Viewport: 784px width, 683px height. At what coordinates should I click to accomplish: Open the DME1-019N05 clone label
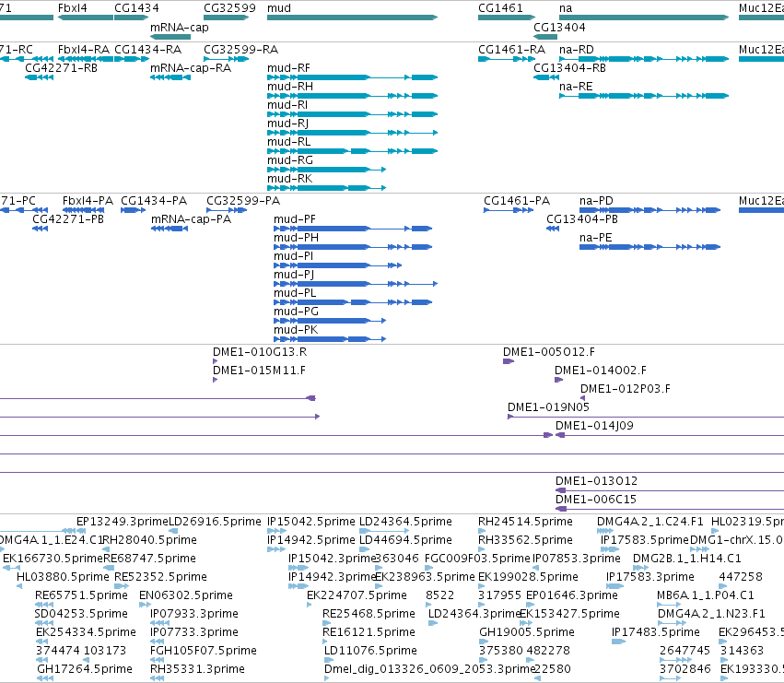tap(548, 407)
